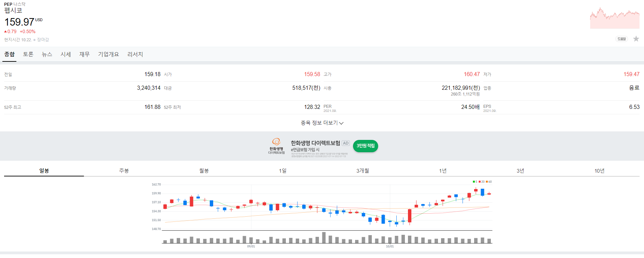644x258 pixels.
Task: Click the 10/01 date marker on chart
Action: 390,246
